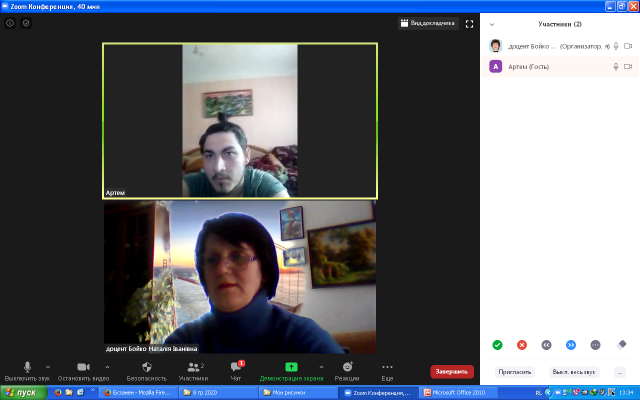Open Mozilla Firefox Екзамен taskbar item

tap(138, 393)
